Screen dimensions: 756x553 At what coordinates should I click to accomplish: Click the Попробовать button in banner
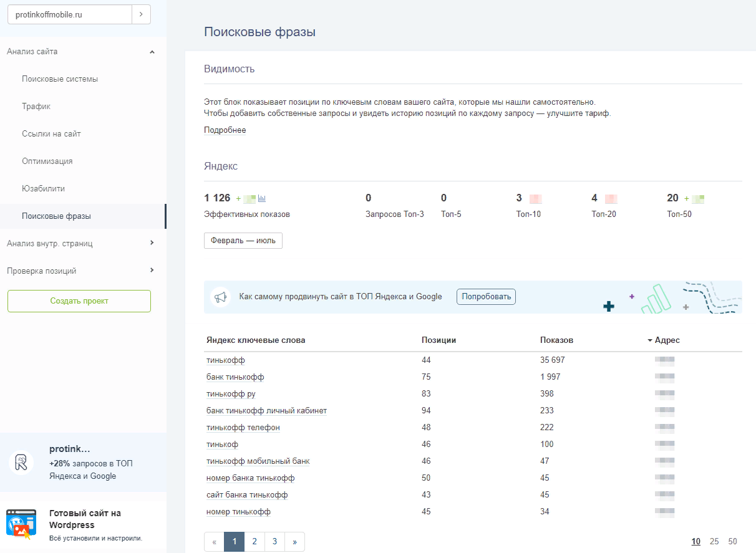(x=486, y=297)
